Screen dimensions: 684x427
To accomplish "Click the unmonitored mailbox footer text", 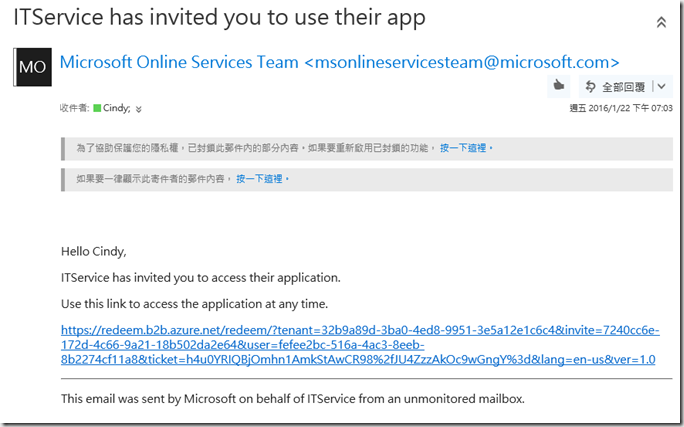I will [292, 399].
